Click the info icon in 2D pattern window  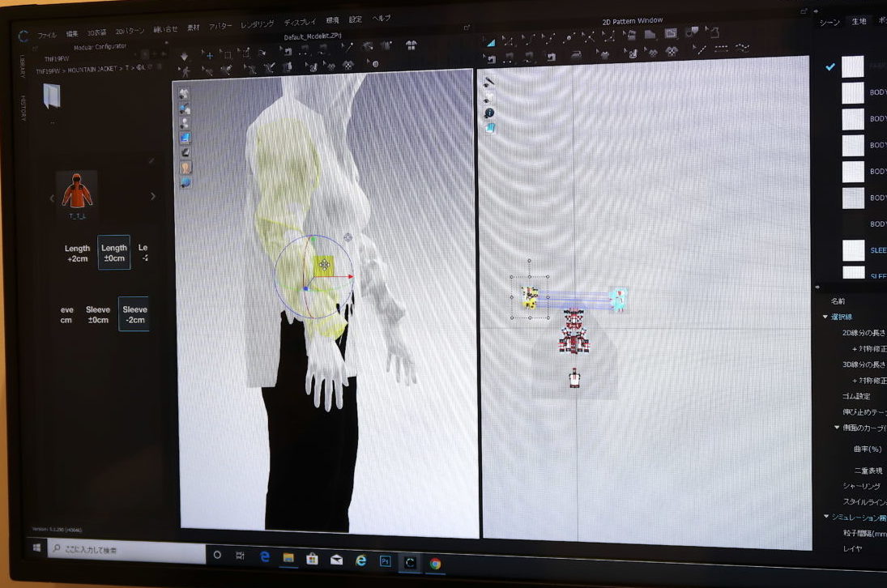coord(489,113)
